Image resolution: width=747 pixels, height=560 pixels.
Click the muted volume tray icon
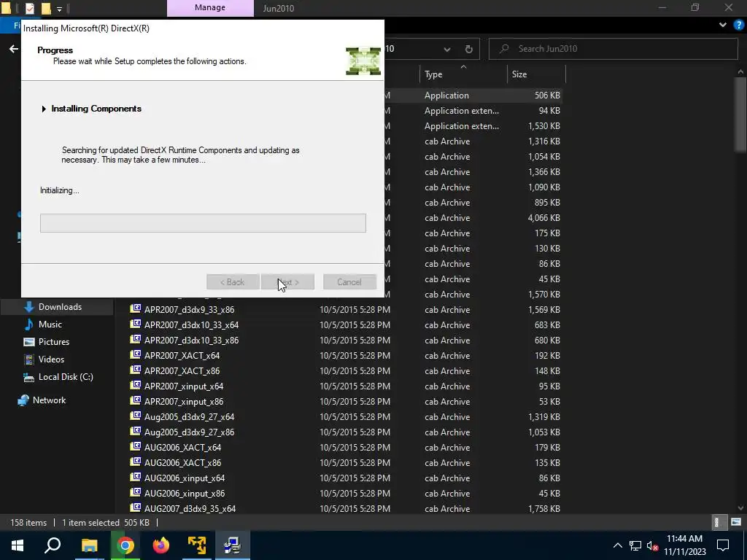coord(652,545)
